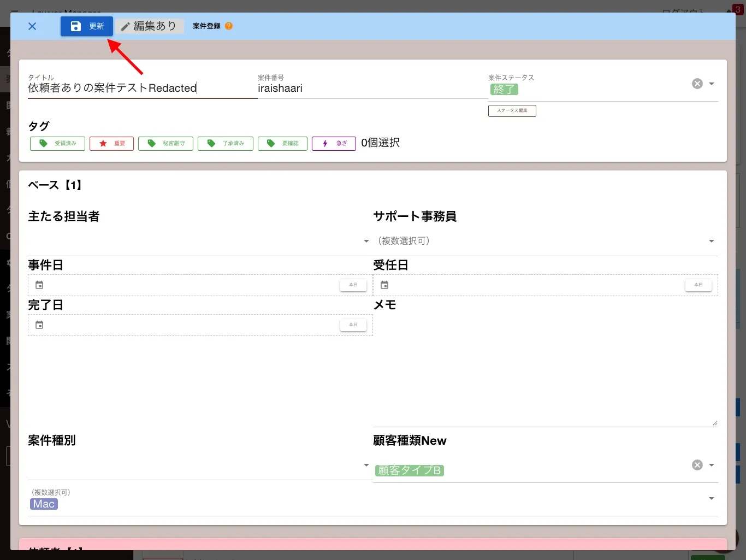Expand the サポート事務員 dropdown
This screenshot has height=560, width=746.
[712, 241]
